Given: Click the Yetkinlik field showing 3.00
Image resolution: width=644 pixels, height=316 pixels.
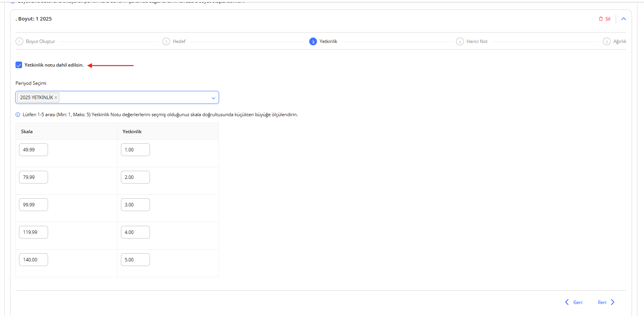Looking at the screenshot, I should pos(135,205).
